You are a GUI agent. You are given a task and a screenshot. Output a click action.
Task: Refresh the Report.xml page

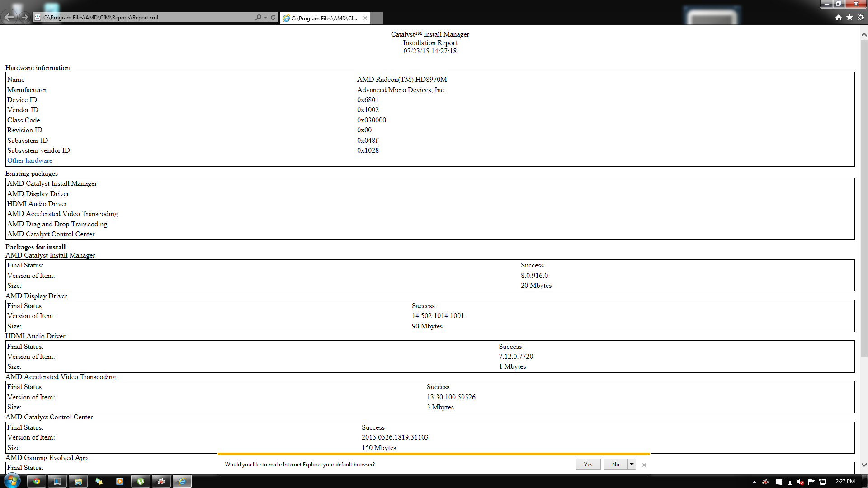[273, 17]
